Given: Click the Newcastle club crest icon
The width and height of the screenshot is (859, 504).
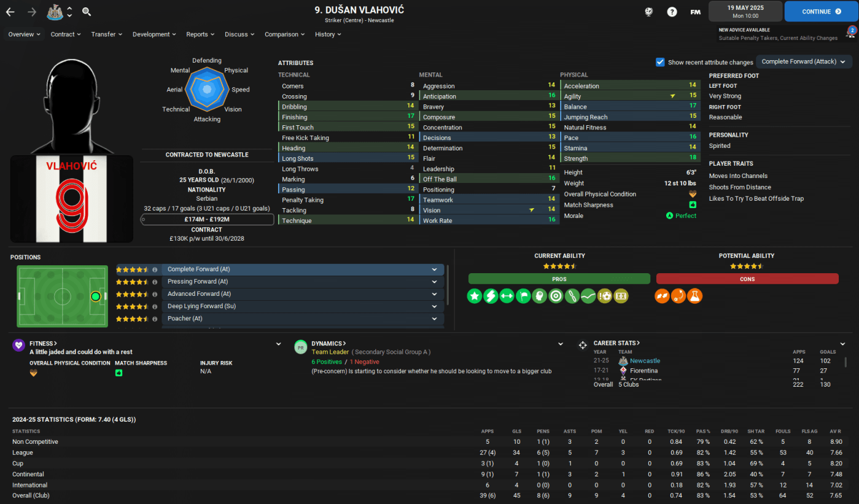Looking at the screenshot, I should point(55,12).
